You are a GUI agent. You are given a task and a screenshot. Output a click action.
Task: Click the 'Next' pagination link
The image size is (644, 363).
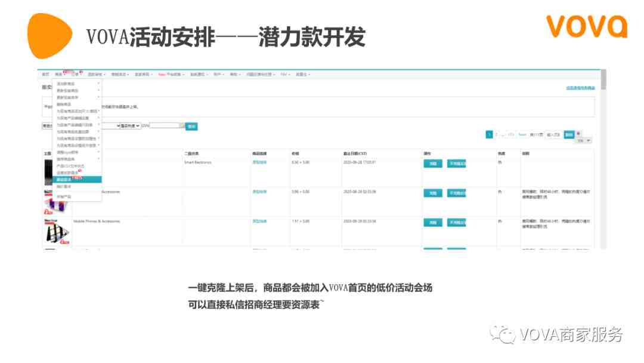(x=522, y=134)
